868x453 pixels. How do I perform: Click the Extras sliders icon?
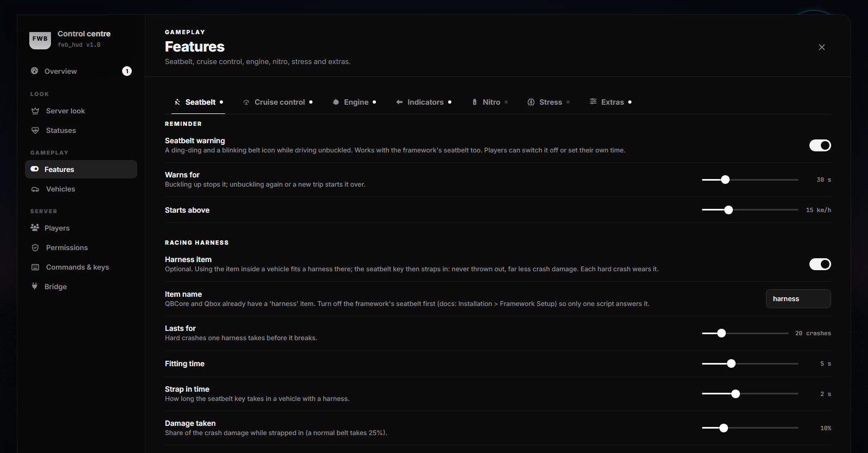(x=593, y=101)
